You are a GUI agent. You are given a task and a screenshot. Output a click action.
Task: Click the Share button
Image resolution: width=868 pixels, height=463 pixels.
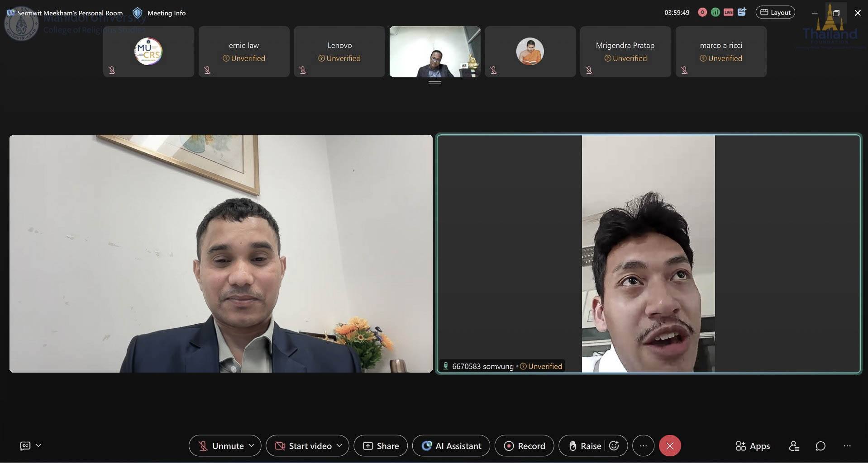381,446
